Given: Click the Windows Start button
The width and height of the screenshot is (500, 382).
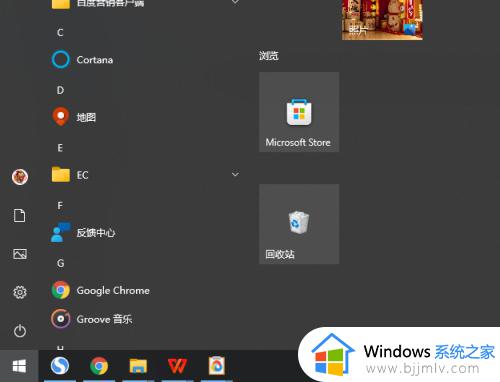Looking at the screenshot, I should (x=19, y=366).
